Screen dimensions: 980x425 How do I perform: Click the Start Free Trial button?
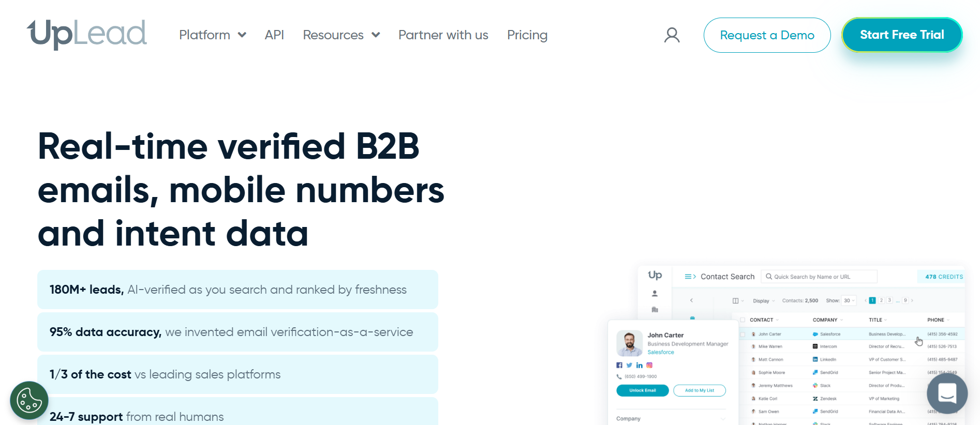[901, 35]
